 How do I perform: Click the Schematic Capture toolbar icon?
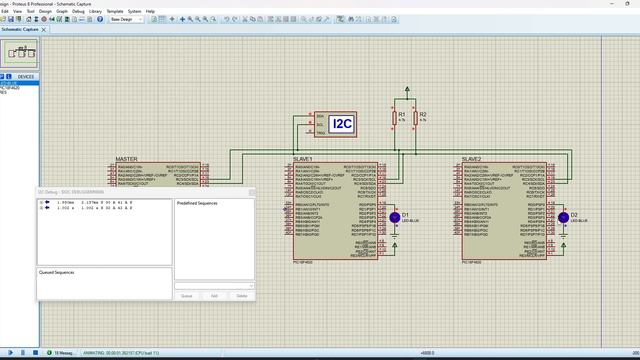[36, 19]
